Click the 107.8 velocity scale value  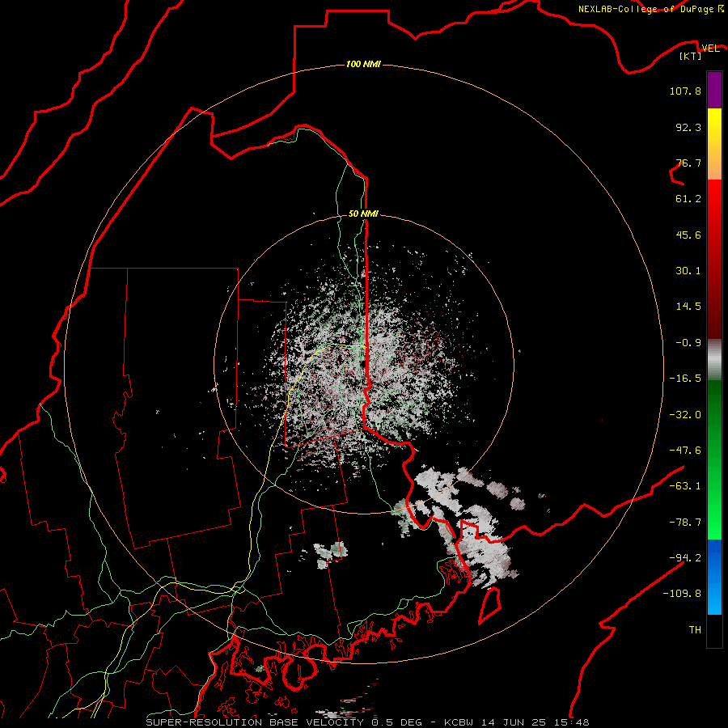tap(685, 91)
